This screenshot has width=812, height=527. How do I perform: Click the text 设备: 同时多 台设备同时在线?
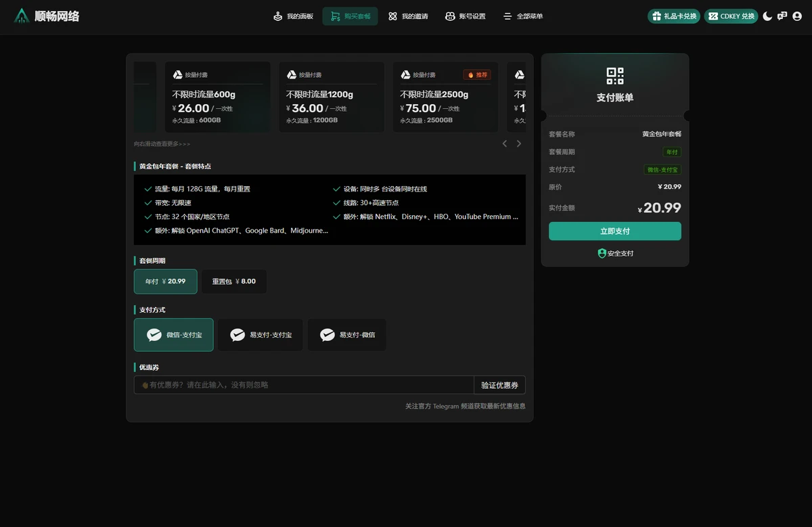click(x=385, y=189)
